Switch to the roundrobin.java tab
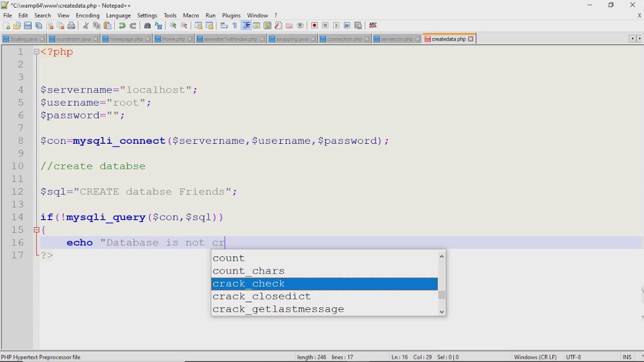Image resolution: width=644 pixels, height=362 pixels. click(x=73, y=39)
